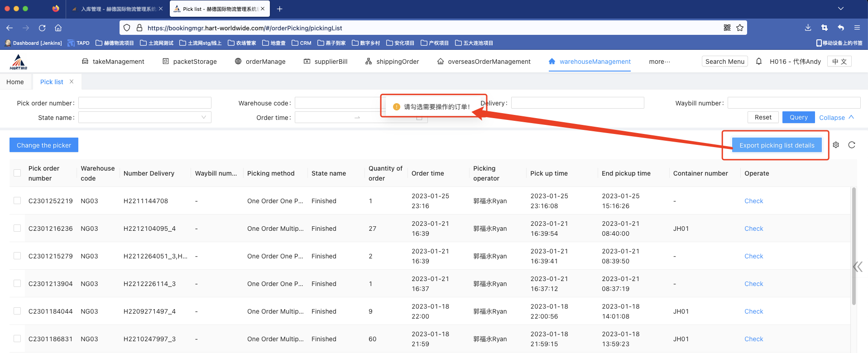This screenshot has height=353, width=868.
Task: Select all rows with header checkbox
Action: (17, 173)
